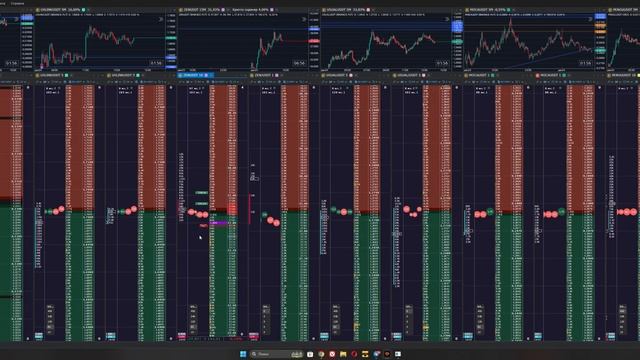Switch to the VOXELUSDT 1 order book tab
Image resolution: width=640 pixels, height=360 pixels.
point(337,76)
